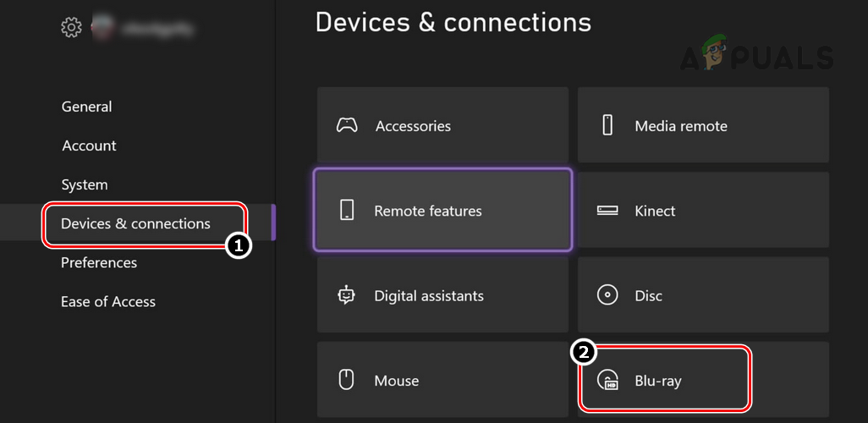
Task: Go to Preferences settings
Action: [98, 262]
